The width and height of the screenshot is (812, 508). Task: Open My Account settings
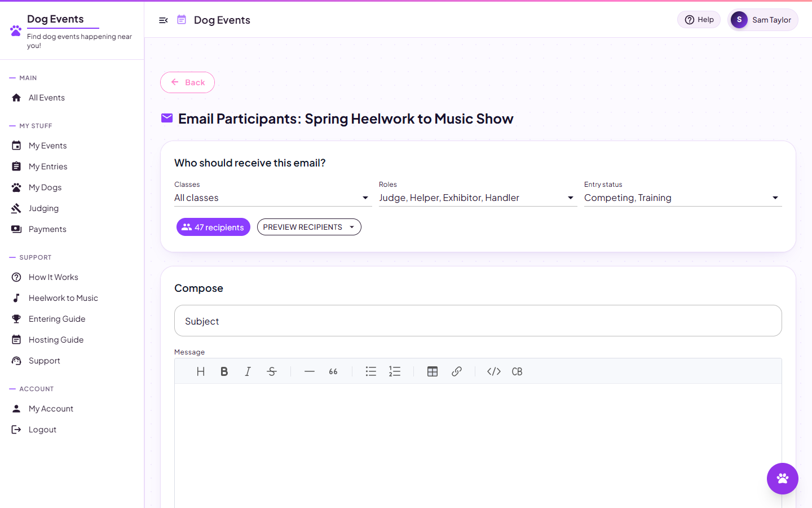click(x=72, y=409)
